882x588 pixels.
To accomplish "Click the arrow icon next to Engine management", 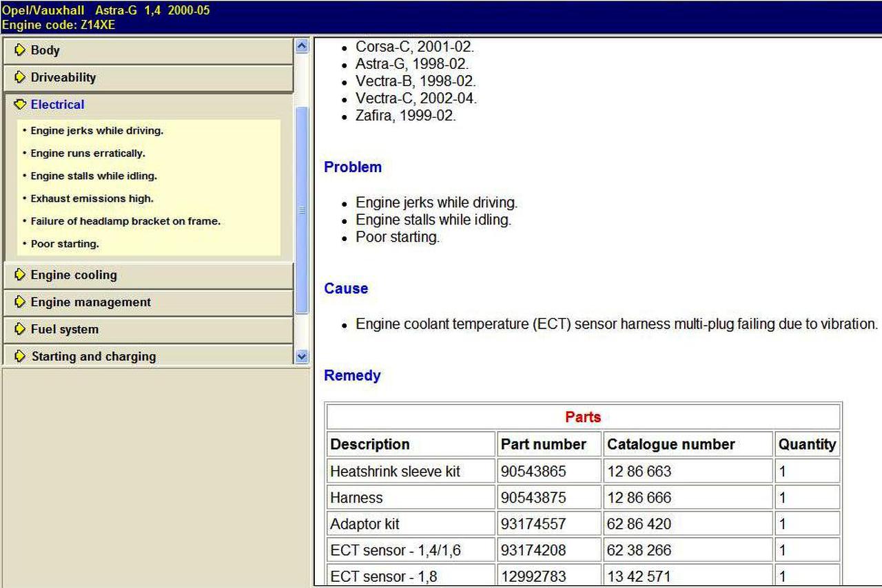I will [x=19, y=302].
